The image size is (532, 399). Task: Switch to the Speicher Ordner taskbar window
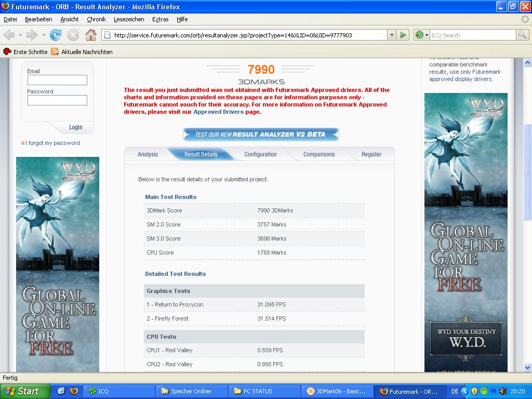(x=192, y=391)
